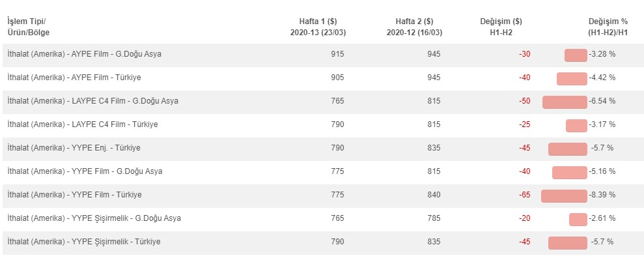644x260 pixels.
Task: Open YYPE Şişirmelik - G.Doğu Asya row
Action: tap(322, 218)
